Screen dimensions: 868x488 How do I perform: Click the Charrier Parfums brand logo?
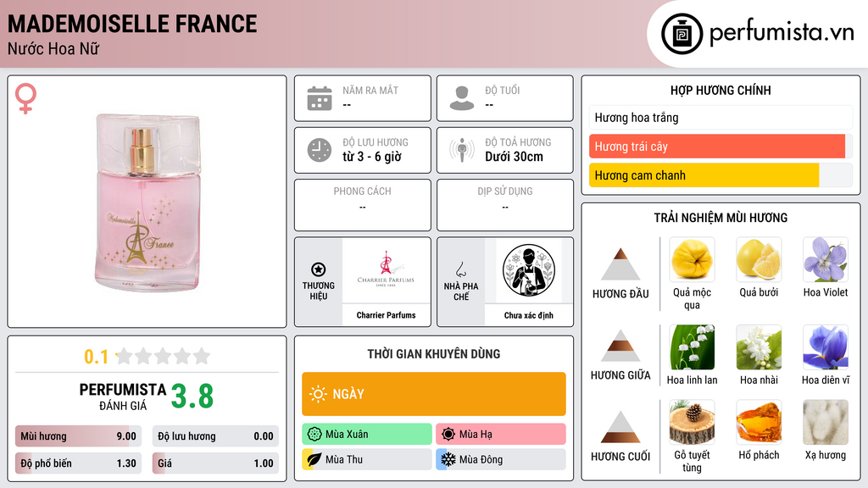(x=386, y=269)
